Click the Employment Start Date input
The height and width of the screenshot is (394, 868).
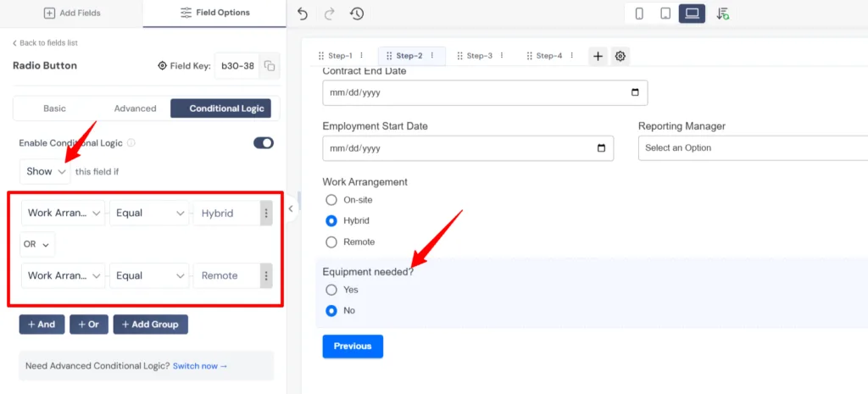468,148
